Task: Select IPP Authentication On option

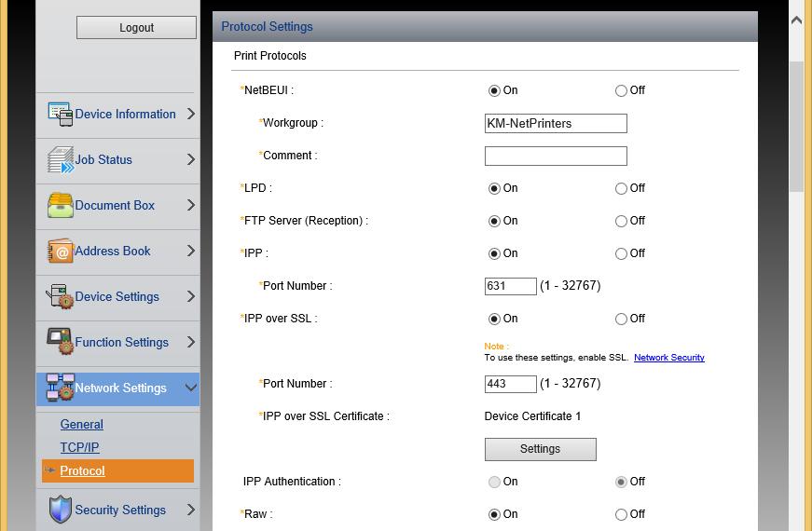Action: pos(494,482)
